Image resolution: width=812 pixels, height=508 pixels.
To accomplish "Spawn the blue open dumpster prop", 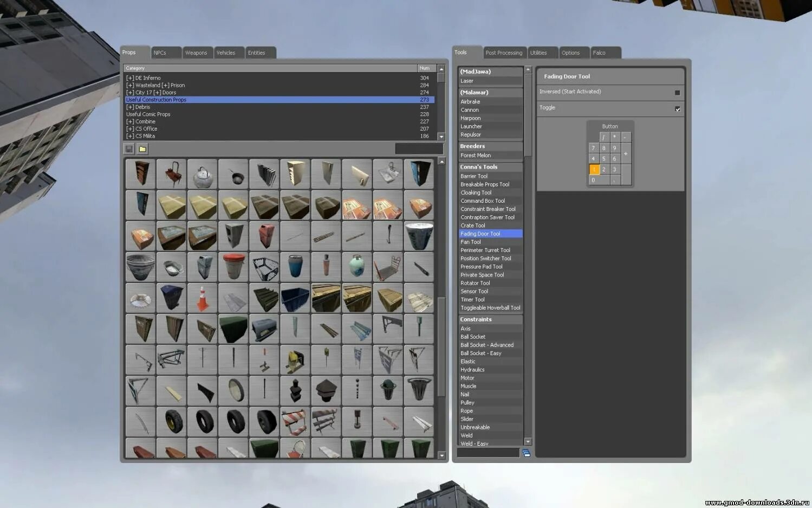I will [x=295, y=298].
